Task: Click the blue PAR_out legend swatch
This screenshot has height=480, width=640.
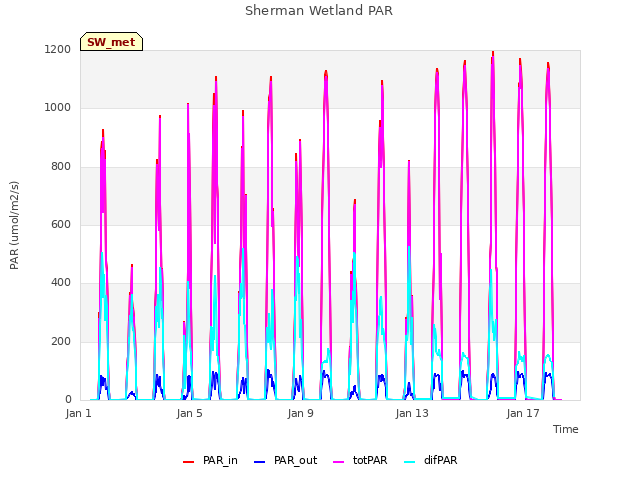Action: (259, 462)
